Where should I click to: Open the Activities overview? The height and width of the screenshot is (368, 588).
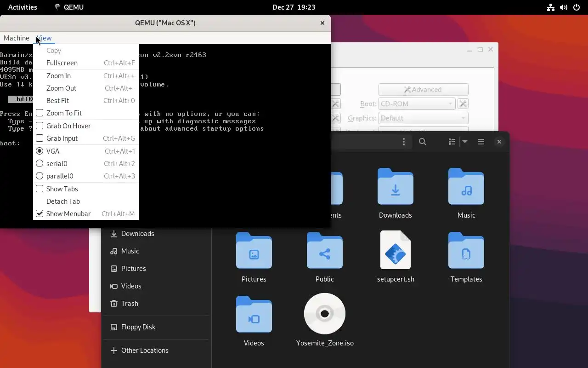23,7
